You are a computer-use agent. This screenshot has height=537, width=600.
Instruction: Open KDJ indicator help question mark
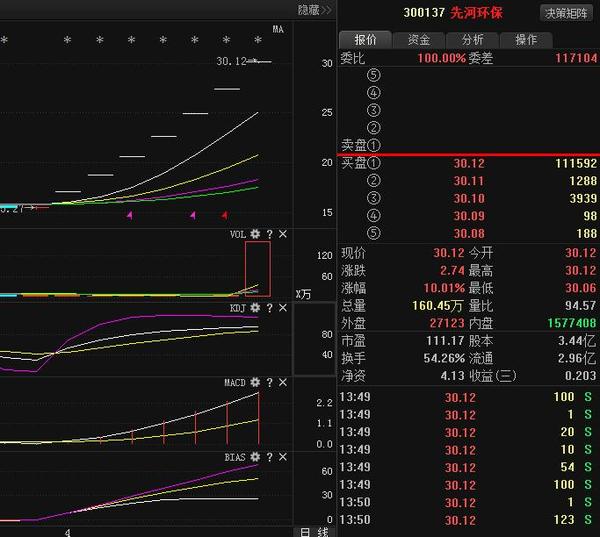(x=269, y=308)
